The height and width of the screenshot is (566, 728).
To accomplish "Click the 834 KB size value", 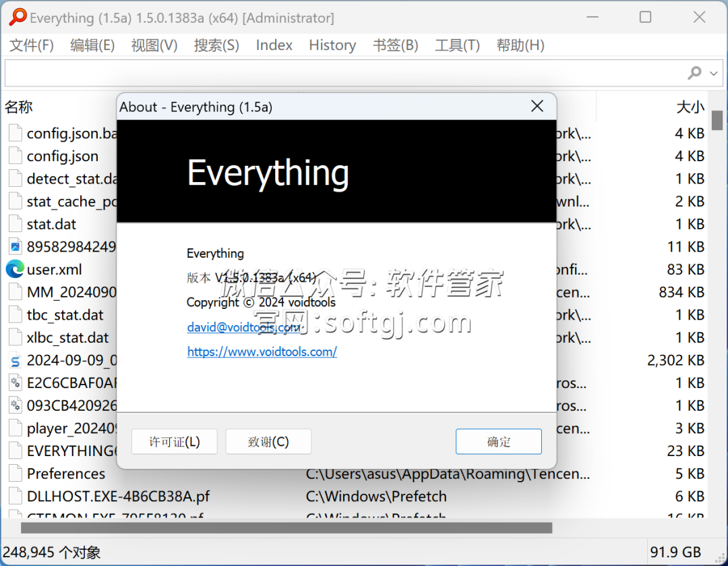I will [x=681, y=292].
